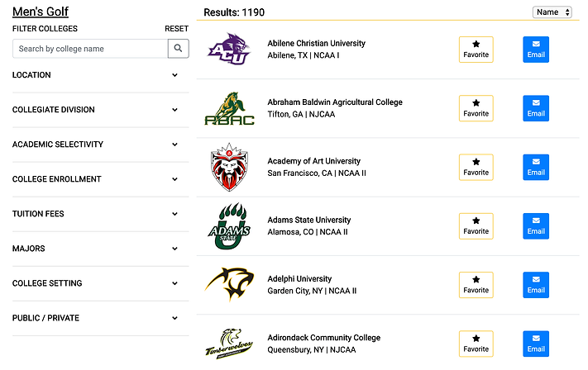Open Abilene Christian University logo
588x370 pixels.
coord(228,49)
